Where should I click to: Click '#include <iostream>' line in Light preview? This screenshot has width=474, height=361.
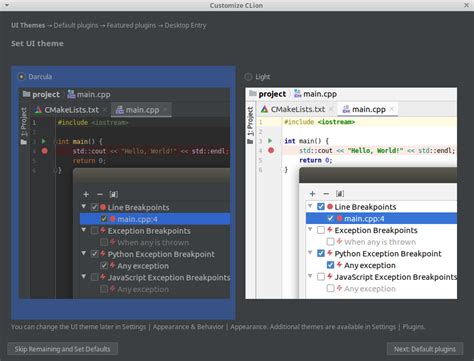point(319,122)
